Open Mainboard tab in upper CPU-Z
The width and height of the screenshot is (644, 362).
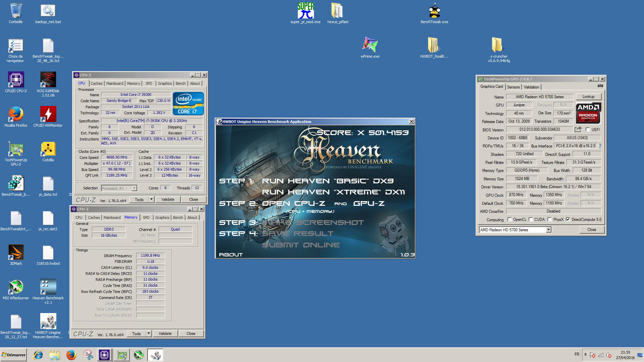115,83
